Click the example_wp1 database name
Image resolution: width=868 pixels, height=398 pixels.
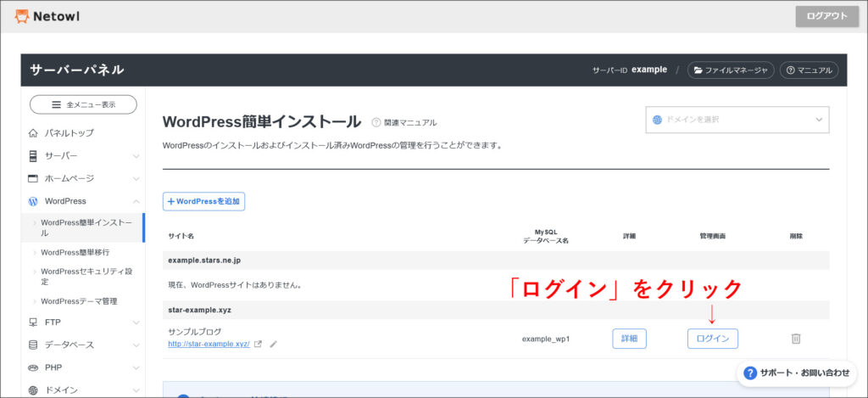coord(545,339)
